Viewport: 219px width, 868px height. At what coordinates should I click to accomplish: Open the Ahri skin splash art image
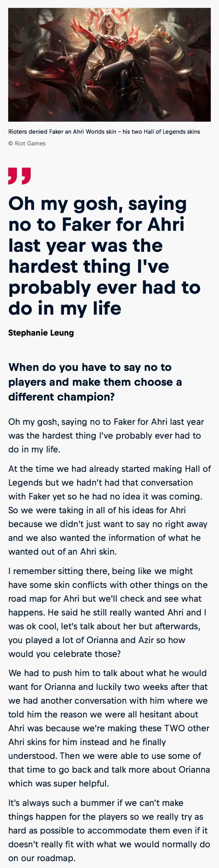point(109,65)
